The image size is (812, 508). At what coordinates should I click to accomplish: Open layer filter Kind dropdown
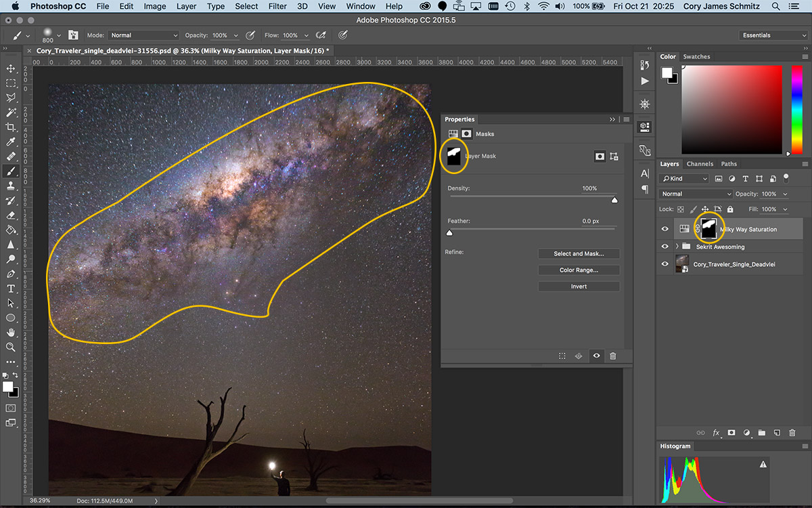tap(685, 179)
